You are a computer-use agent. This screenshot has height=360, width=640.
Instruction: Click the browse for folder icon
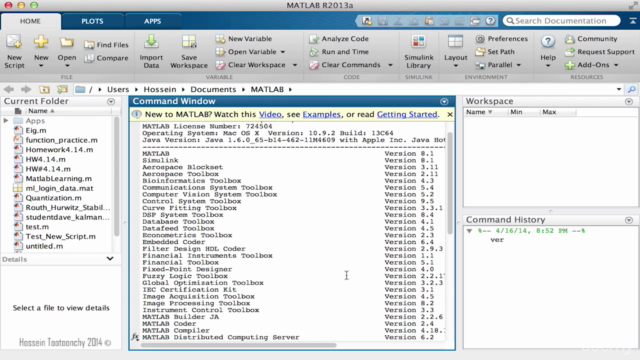point(62,89)
